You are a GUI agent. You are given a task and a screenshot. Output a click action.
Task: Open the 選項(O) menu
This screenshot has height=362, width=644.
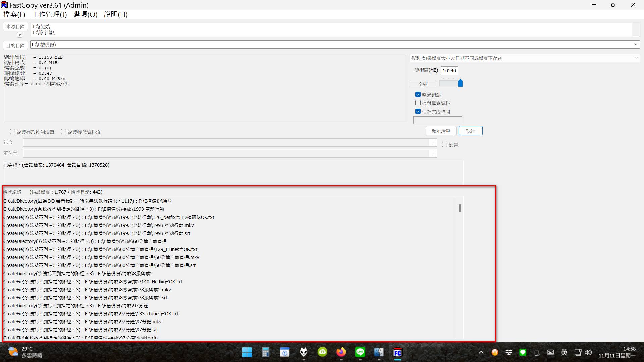(85, 14)
